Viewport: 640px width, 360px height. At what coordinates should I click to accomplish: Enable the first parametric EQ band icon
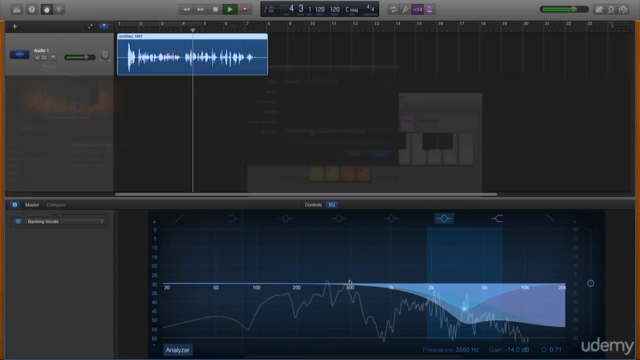click(286, 219)
